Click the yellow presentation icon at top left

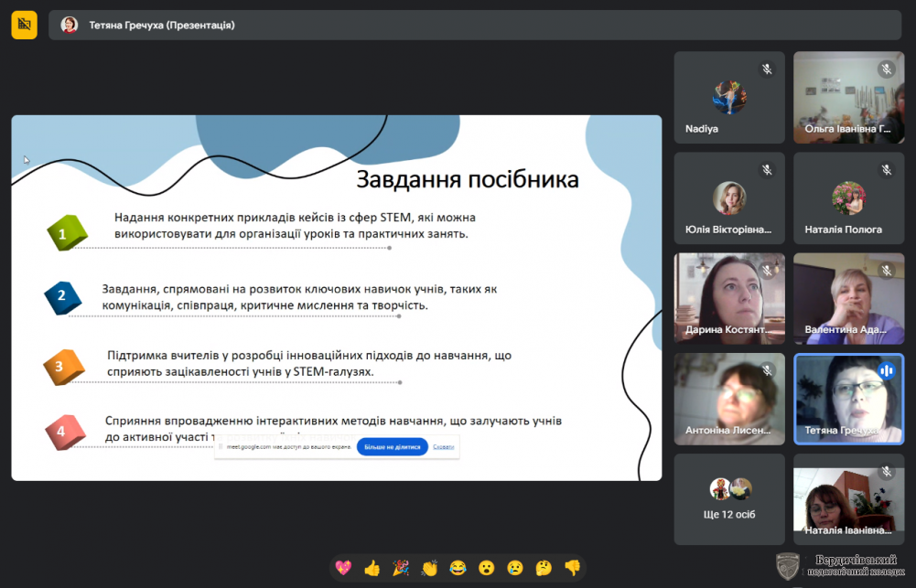click(x=25, y=25)
